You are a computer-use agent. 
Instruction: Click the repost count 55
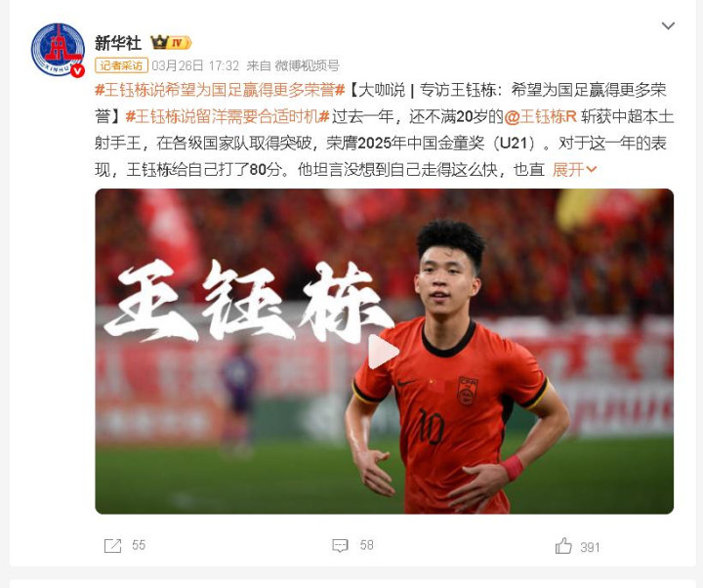[139, 545]
